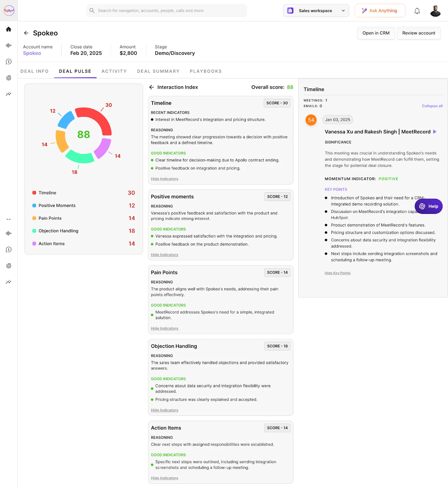
Task: Click the purple Action Items donut segment
Action: [x=103, y=148]
